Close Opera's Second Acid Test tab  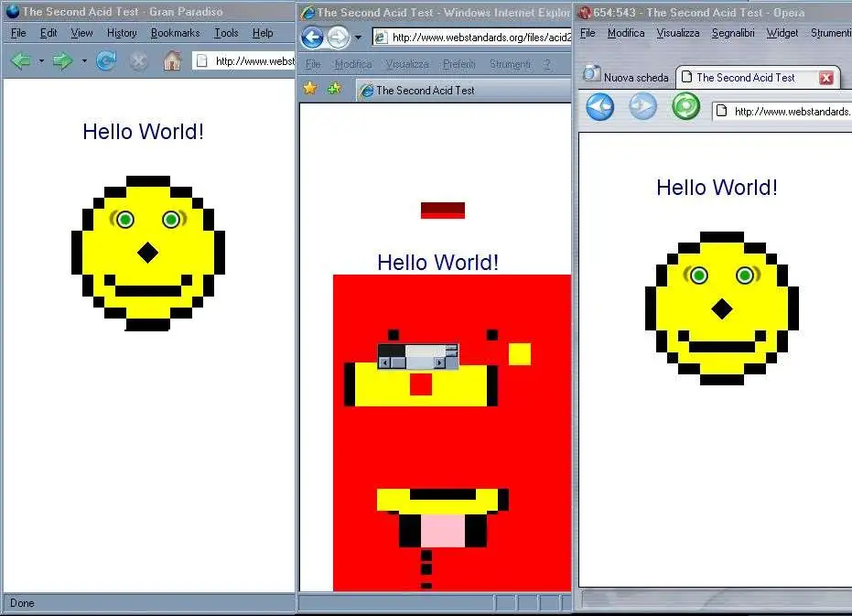coord(826,78)
